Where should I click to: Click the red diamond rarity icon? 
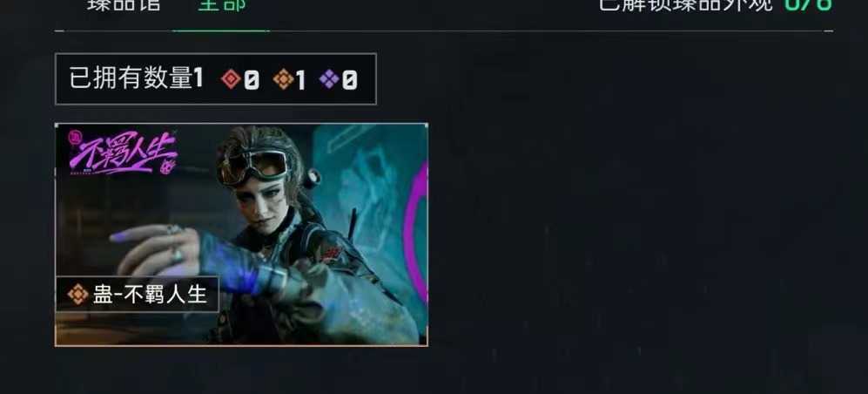click(231, 79)
